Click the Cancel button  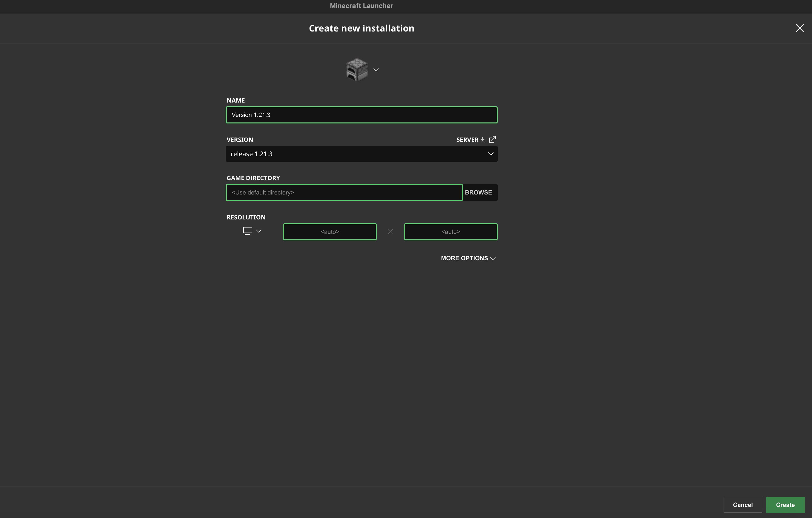point(742,505)
